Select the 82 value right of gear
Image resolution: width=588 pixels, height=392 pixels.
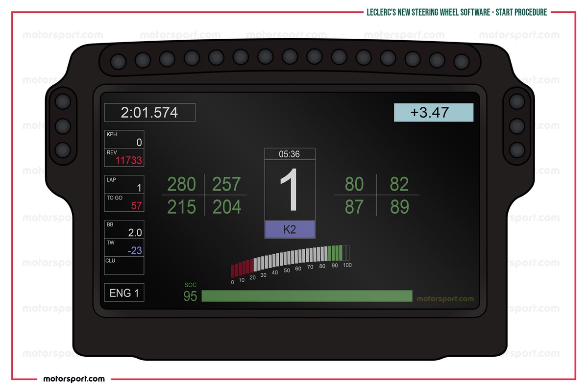coord(399,184)
